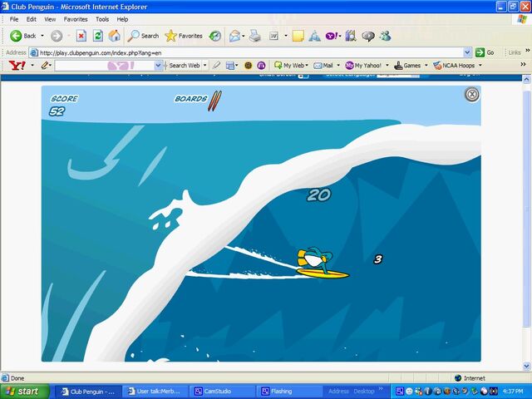Close the game with the X circle
This screenshot has width=532, height=399.
click(471, 94)
